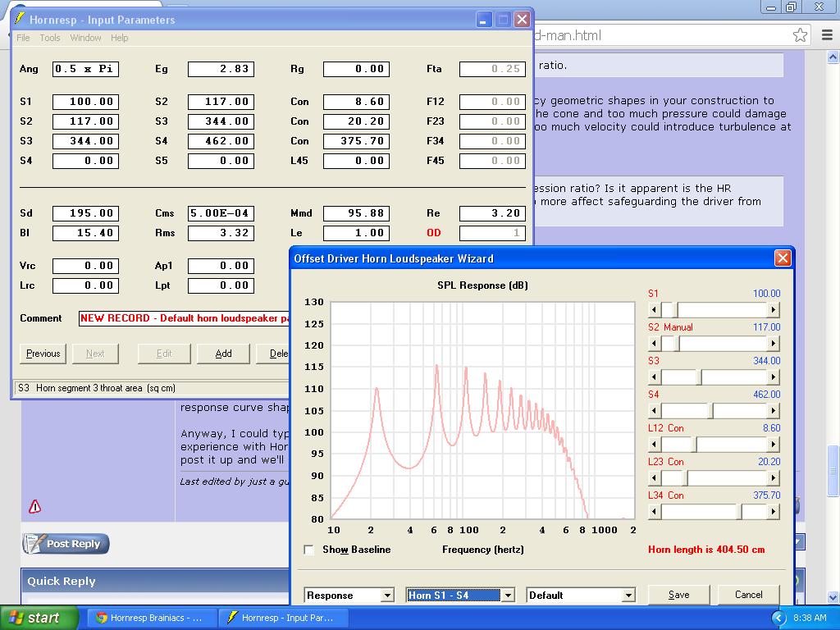The image size is (840, 630).
Task: Close the Hornresp Input Parameters window
Action: (x=522, y=20)
